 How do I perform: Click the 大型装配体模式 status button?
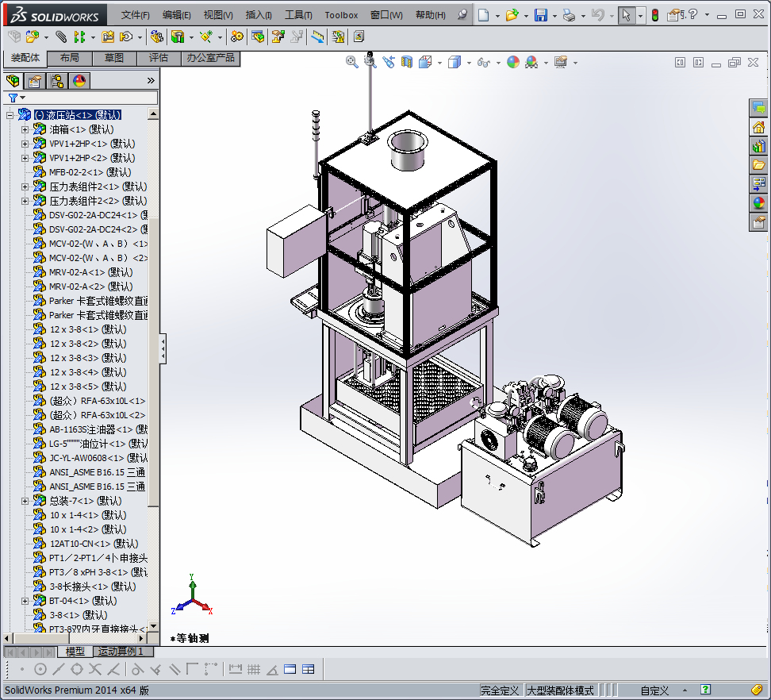[561, 690]
